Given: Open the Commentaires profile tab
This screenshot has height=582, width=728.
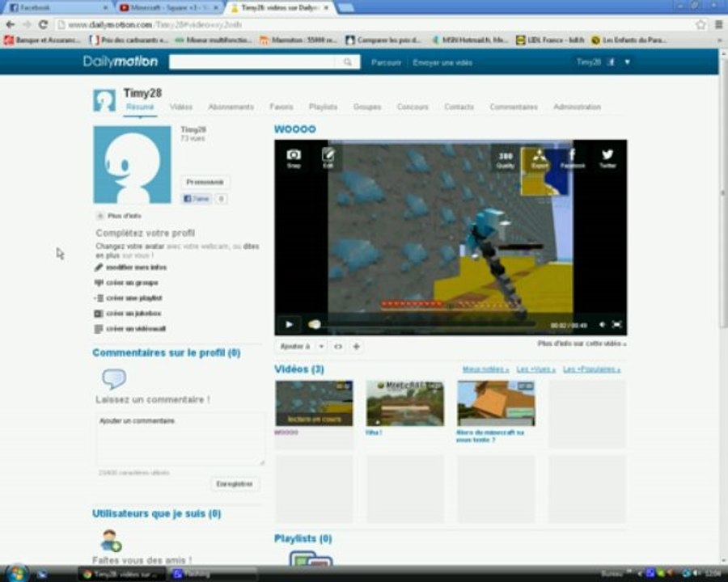Looking at the screenshot, I should pos(514,107).
